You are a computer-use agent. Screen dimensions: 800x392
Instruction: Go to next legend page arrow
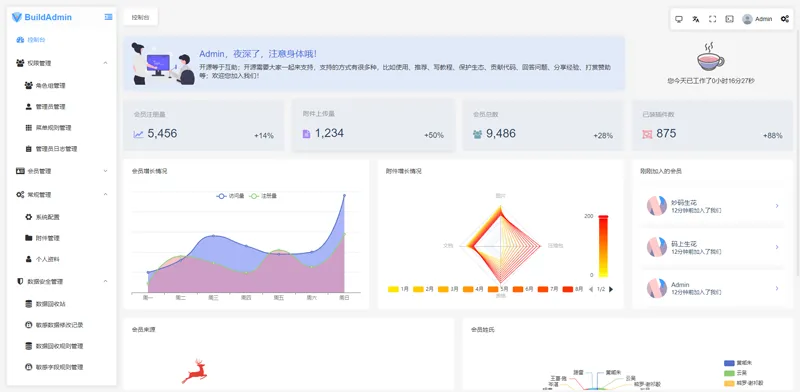(x=611, y=289)
